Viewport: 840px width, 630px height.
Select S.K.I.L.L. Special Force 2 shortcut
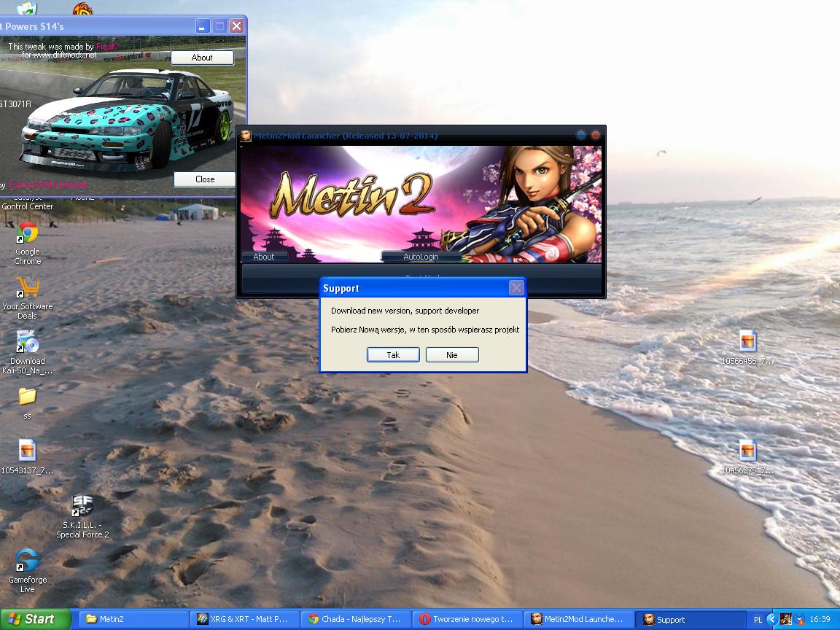point(82,516)
